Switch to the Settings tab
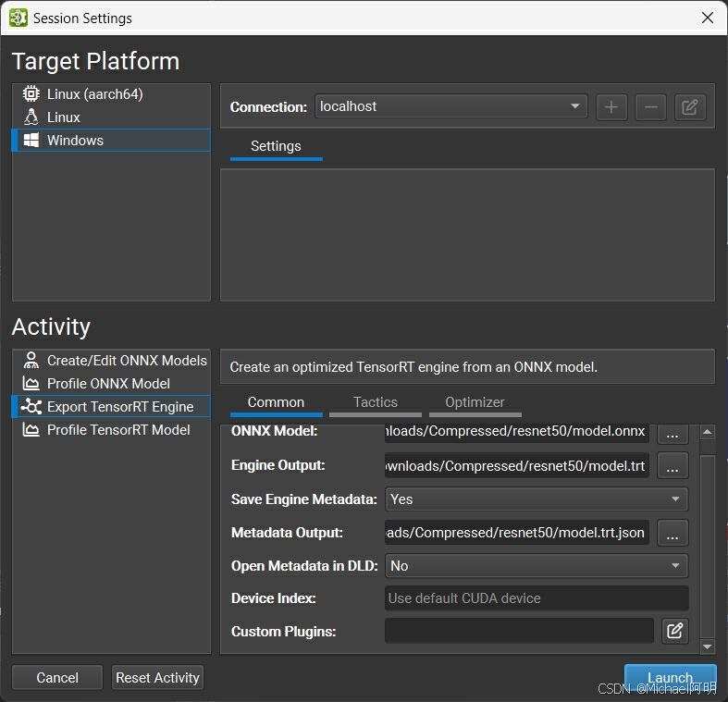Image resolution: width=728 pixels, height=702 pixels. pyautogui.click(x=276, y=147)
